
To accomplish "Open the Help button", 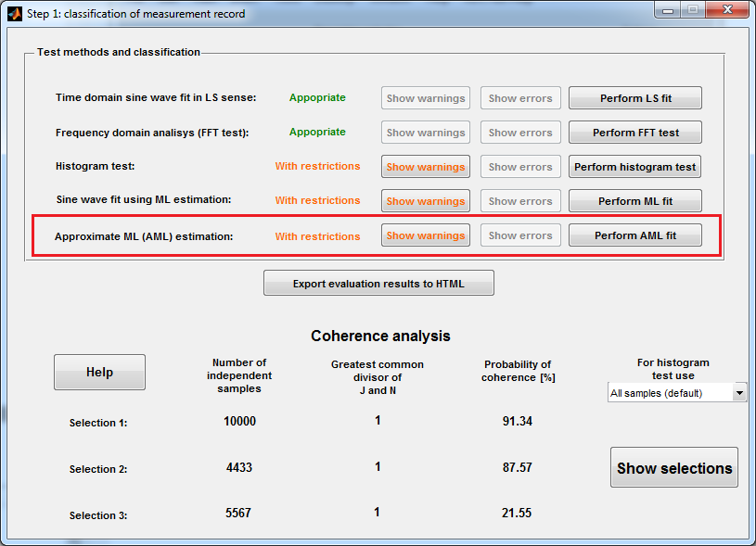I will pos(100,372).
